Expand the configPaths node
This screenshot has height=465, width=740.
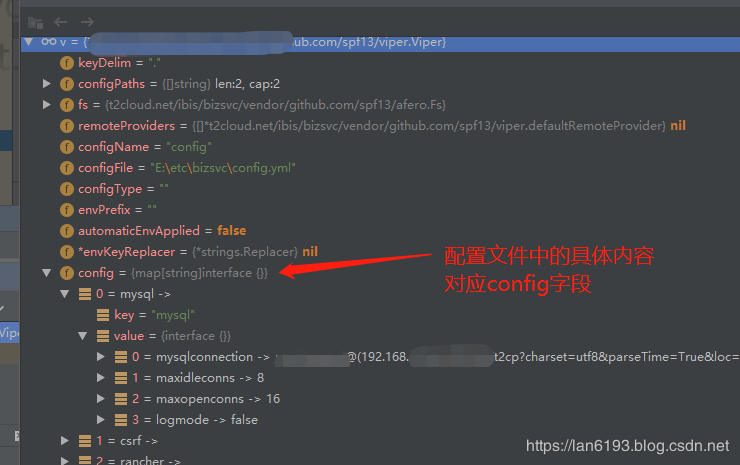click(x=46, y=84)
